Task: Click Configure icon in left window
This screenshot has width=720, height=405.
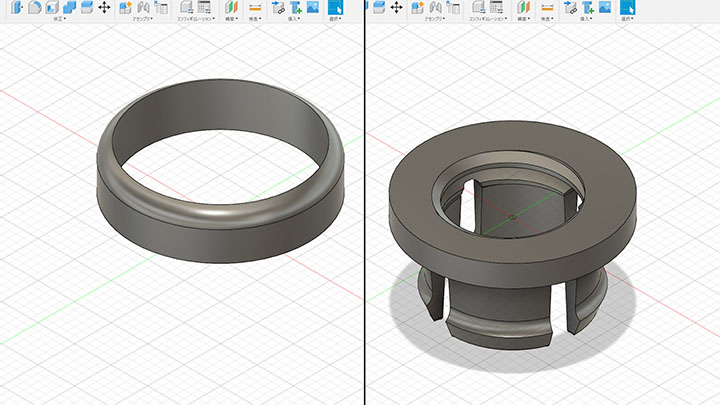Action: [x=186, y=7]
